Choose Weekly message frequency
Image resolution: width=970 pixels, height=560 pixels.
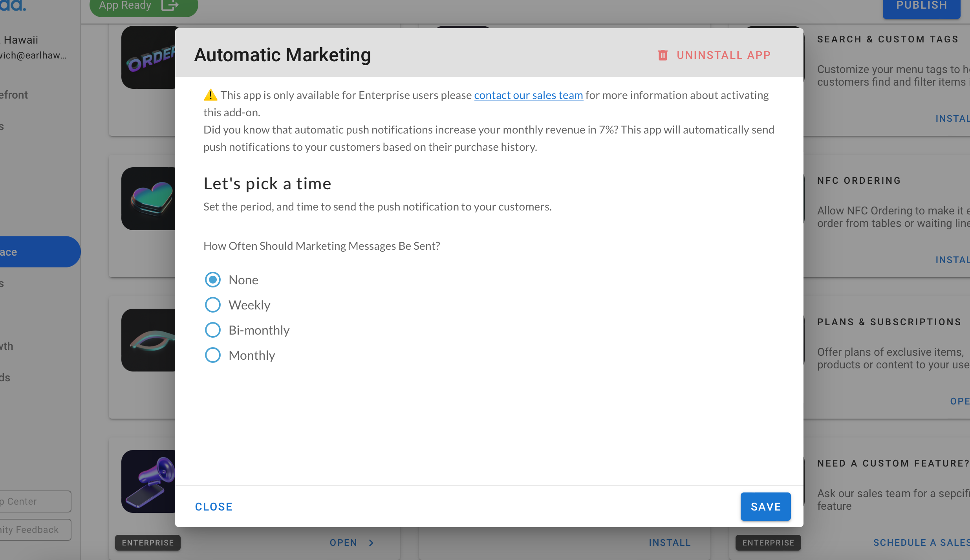point(212,305)
